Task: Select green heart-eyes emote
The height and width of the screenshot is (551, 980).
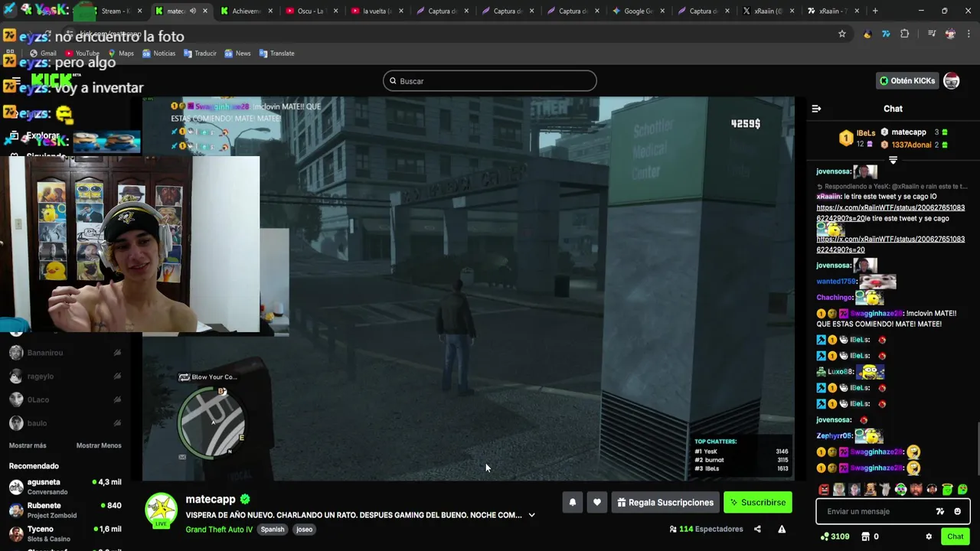Action: [962, 490]
